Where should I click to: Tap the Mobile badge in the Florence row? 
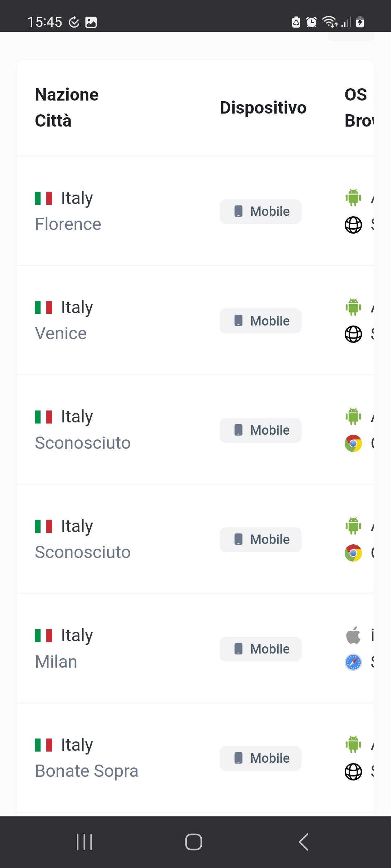(261, 212)
